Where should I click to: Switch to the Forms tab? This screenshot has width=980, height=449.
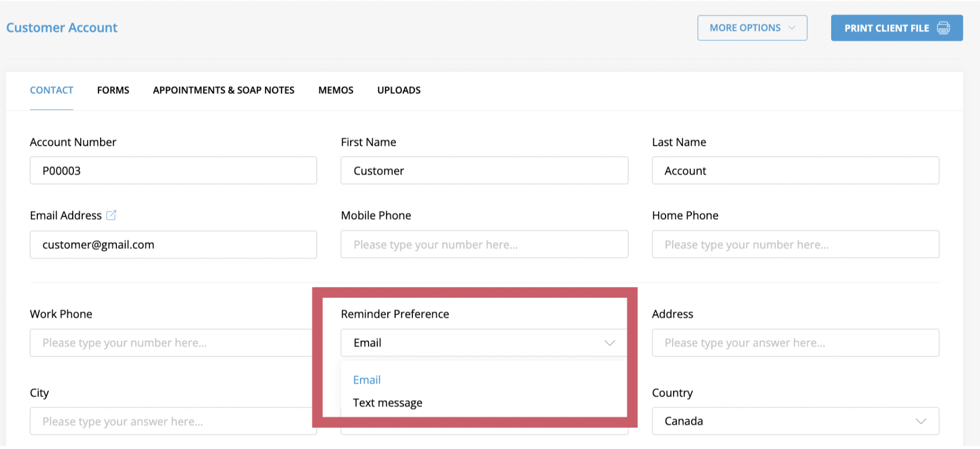pyautogui.click(x=113, y=90)
